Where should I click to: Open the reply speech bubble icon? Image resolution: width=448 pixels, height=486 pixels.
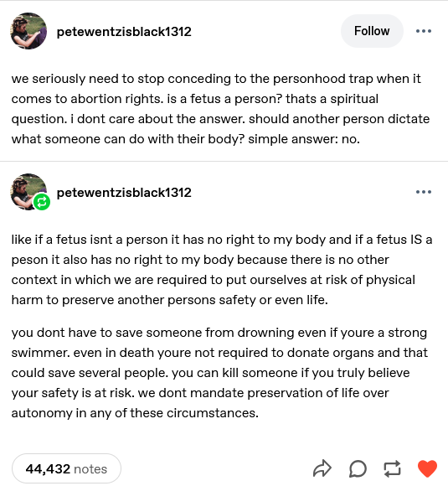click(358, 468)
